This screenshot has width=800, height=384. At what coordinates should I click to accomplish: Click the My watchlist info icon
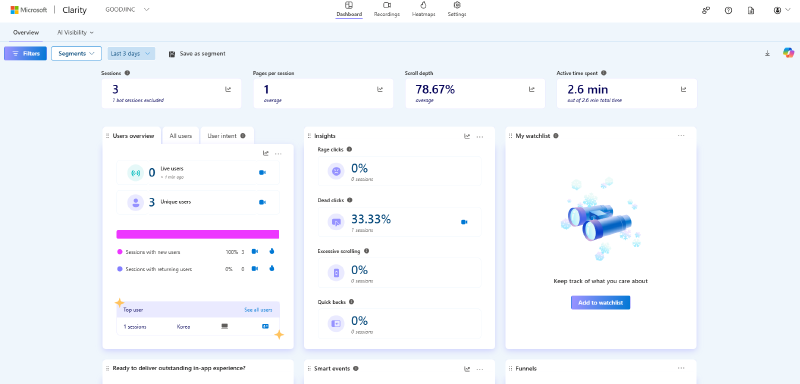[556, 136]
